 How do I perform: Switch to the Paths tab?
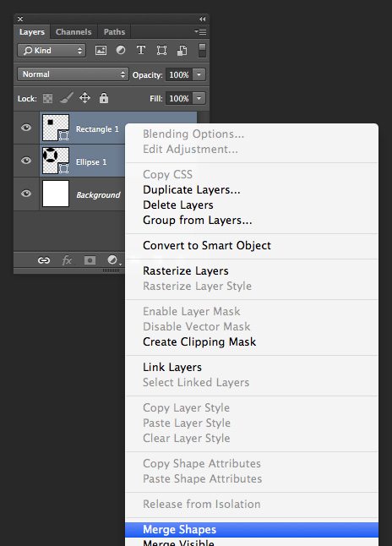point(114,31)
